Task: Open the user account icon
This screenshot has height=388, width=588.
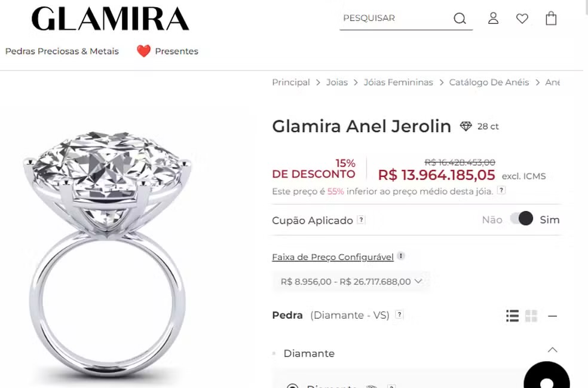Action: coord(493,18)
